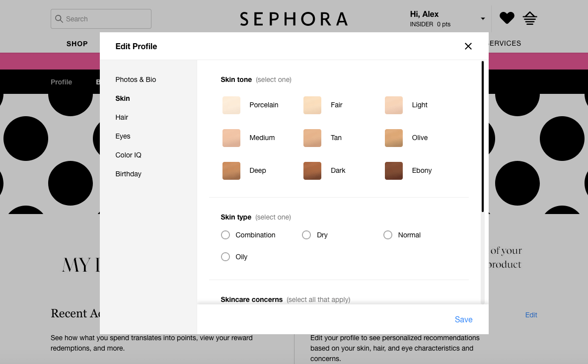This screenshot has height=364, width=588.
Task: Select the Combination skin type
Action: tap(225, 234)
